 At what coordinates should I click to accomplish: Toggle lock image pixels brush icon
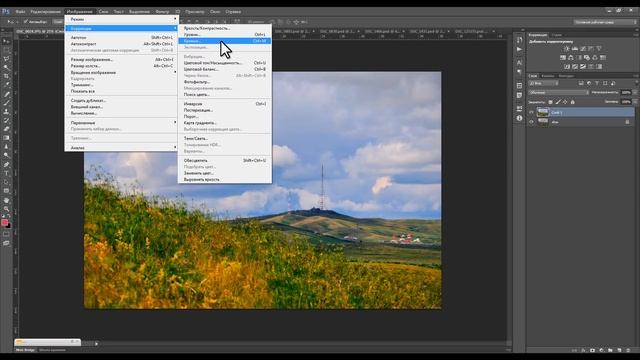[558, 102]
